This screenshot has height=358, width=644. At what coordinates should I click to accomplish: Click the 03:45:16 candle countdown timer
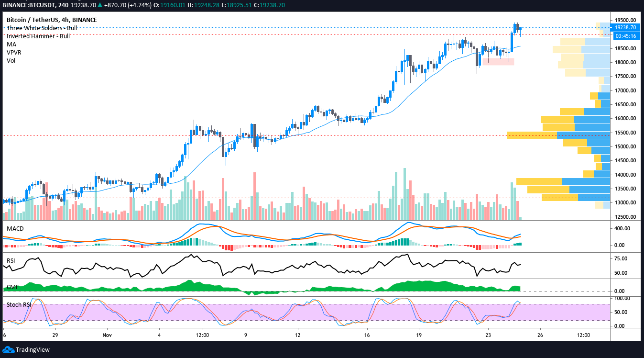(626, 36)
